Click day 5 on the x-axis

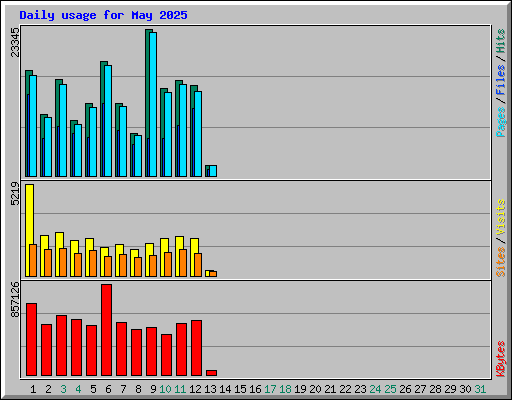point(93,389)
